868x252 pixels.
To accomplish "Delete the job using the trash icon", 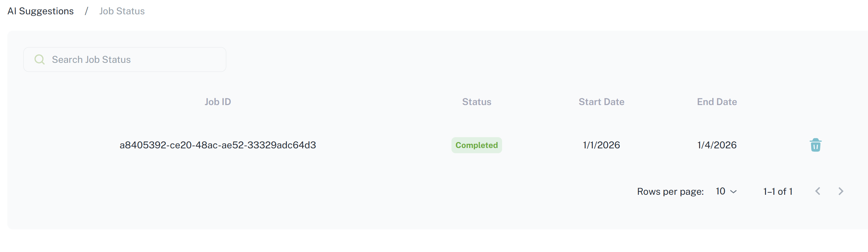I will tap(815, 145).
